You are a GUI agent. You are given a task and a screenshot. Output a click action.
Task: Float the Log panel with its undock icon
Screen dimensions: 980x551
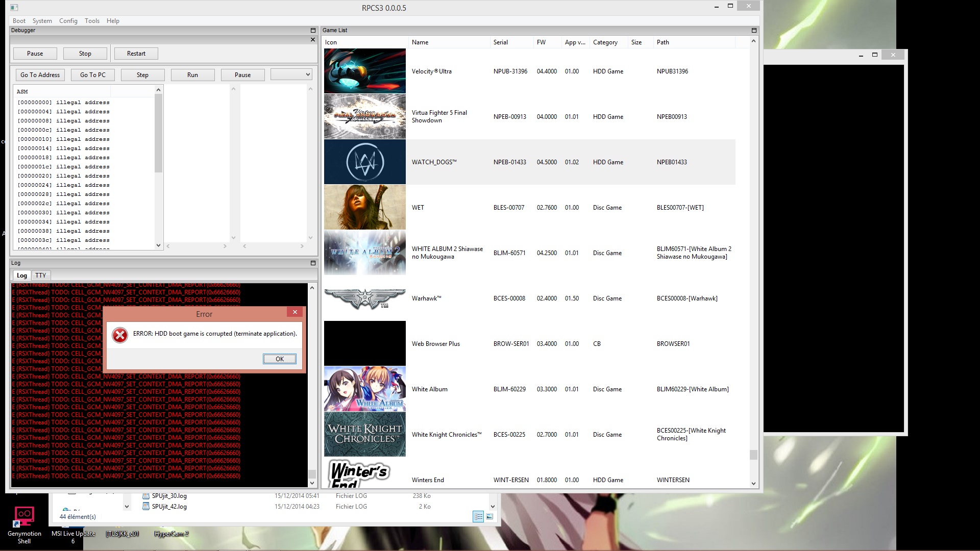313,263
